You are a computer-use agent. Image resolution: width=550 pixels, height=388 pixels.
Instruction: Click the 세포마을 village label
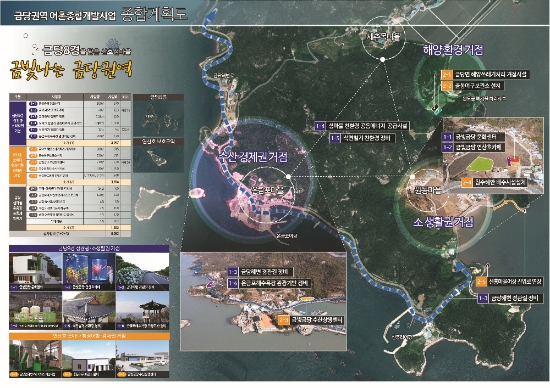[383, 36]
